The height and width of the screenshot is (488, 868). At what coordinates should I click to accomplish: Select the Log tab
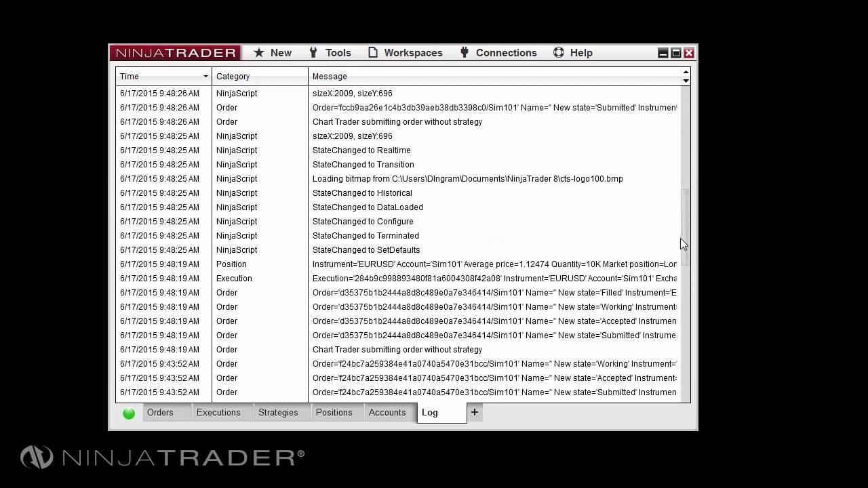click(x=441, y=412)
